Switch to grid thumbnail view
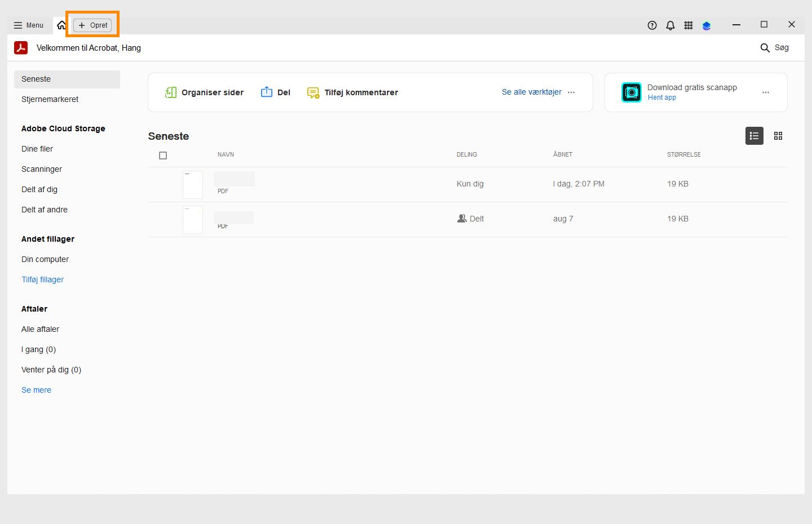The image size is (812, 524). (x=778, y=136)
